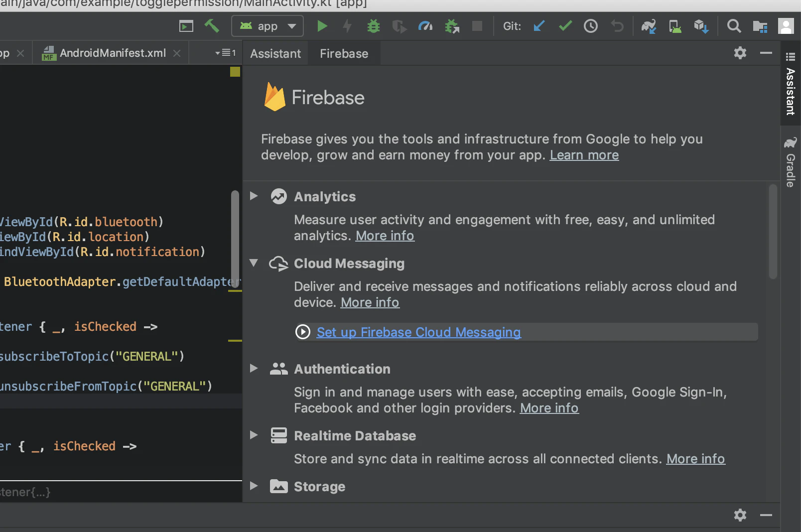Open the Firebase Learn more link
Screen dimensions: 801x532
tap(584, 155)
